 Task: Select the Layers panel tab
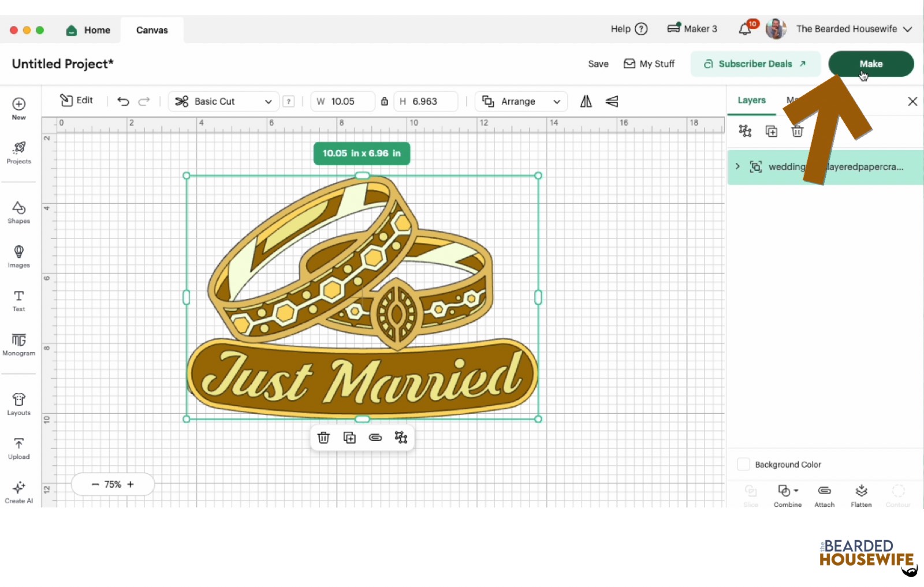[x=751, y=100]
